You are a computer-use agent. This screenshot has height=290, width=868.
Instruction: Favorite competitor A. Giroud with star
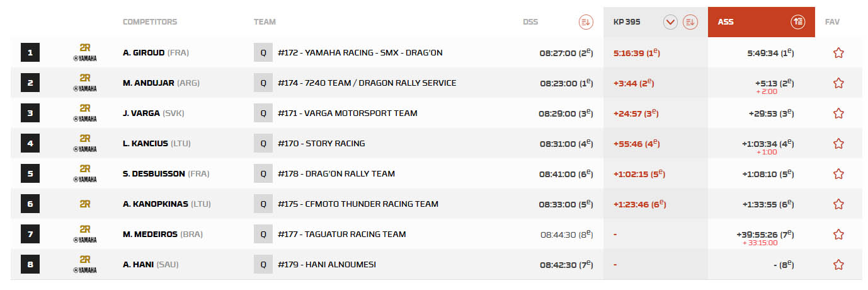(x=838, y=53)
